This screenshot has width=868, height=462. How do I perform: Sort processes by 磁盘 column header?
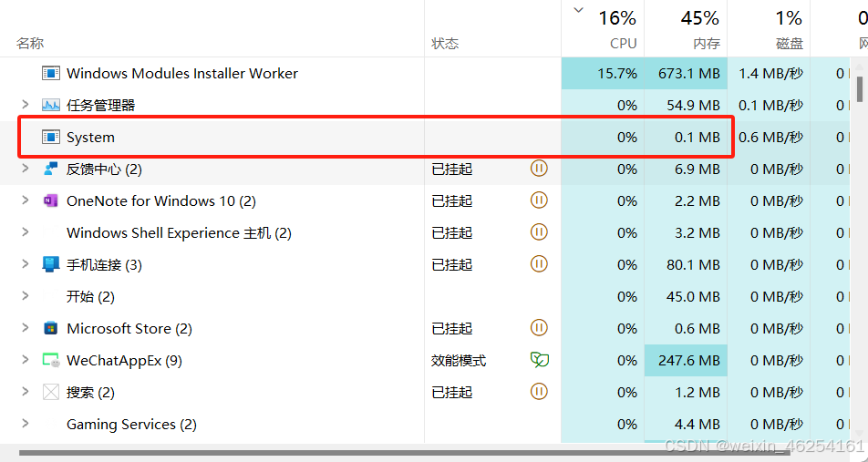(x=790, y=43)
